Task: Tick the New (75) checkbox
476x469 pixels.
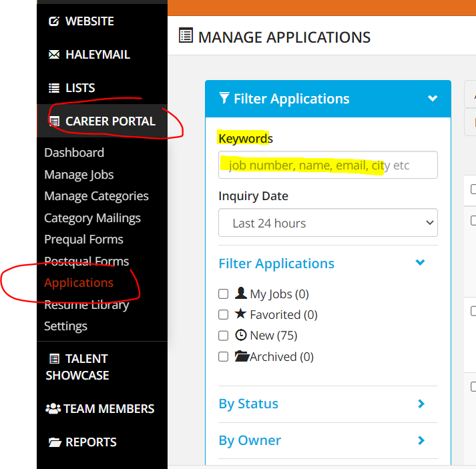Action: coord(224,336)
